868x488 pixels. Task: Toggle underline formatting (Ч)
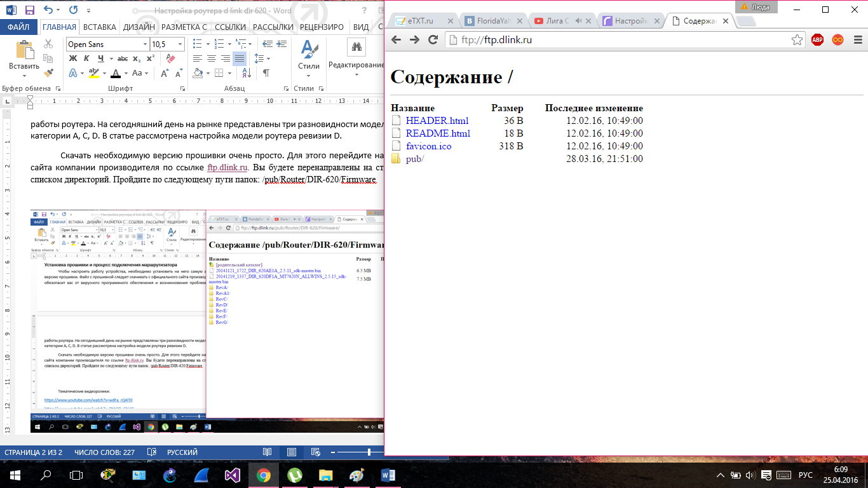coord(100,58)
